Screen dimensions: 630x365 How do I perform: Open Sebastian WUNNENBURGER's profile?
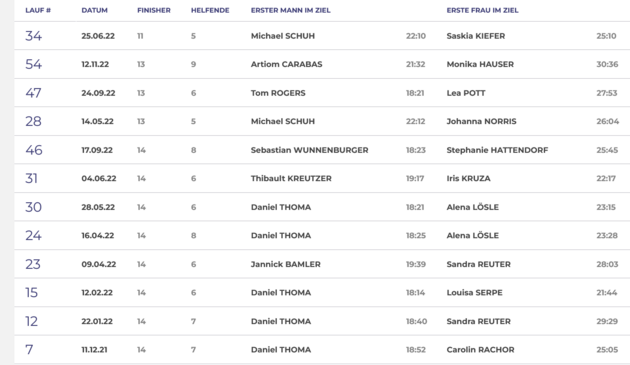click(309, 150)
